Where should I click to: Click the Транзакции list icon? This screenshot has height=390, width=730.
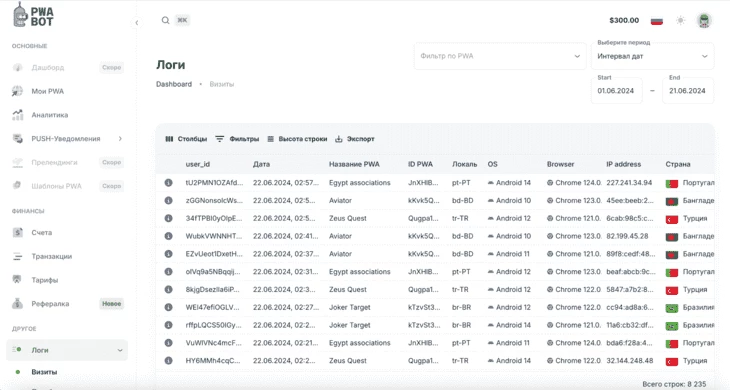(17, 256)
